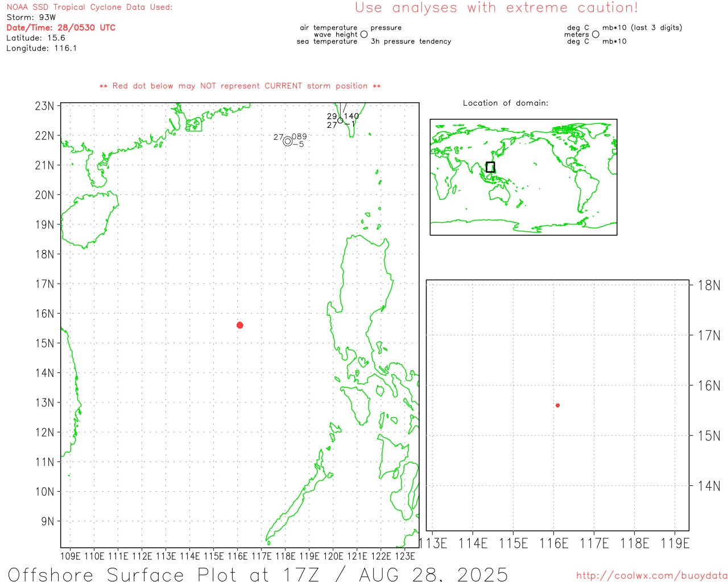Click the 23N latitude label on main map
Image resolution: width=728 pixels, height=582 pixels.
click(44, 106)
